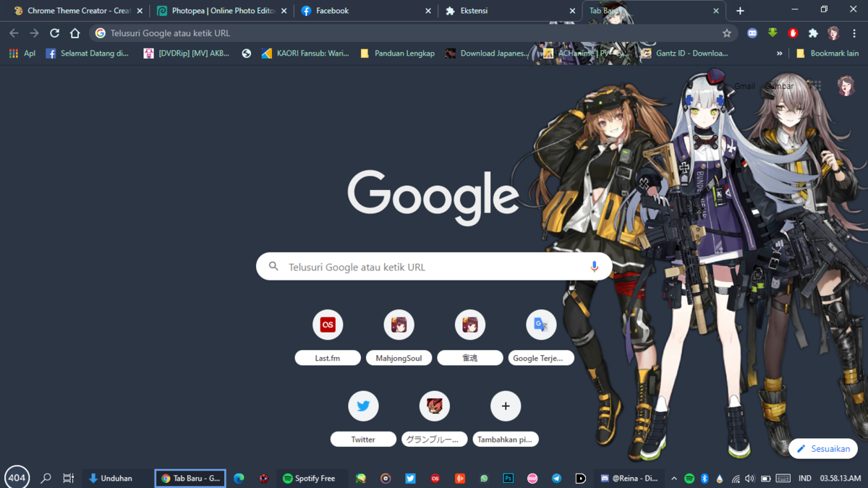Viewport: 868px width, 488px height.
Task: Open the Wi-Fi network tray icon
Action: [x=736, y=478]
